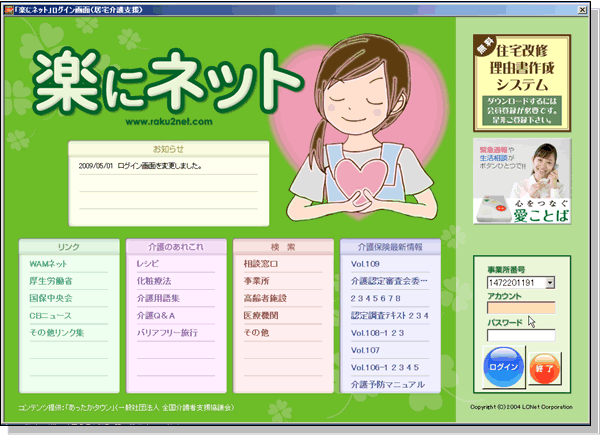This screenshot has height=435, width=601.
Task: Open the Vol.106-1 2 3 4 5 item
Action: [384, 367]
